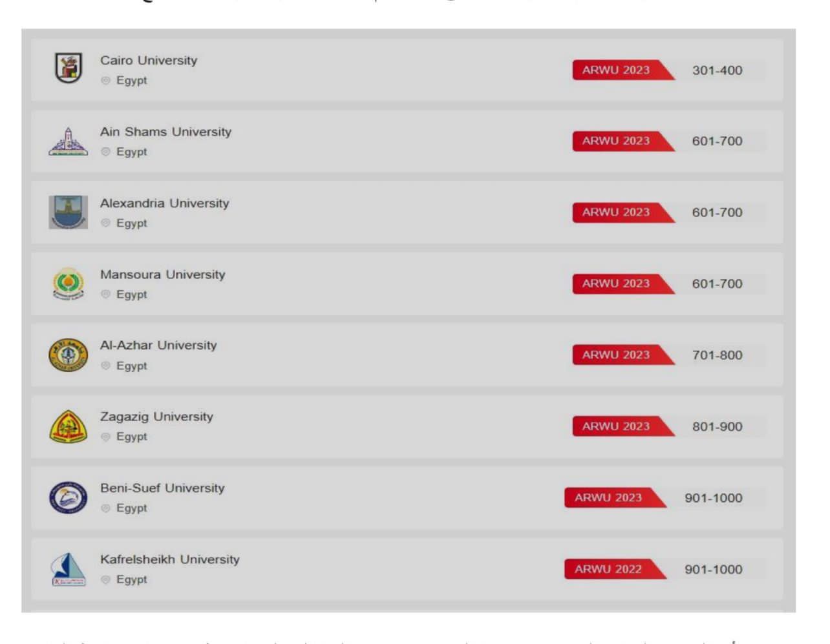Image resolution: width=830 pixels, height=644 pixels.
Task: Click the Zagazig University triangular logo
Action: pos(68,426)
